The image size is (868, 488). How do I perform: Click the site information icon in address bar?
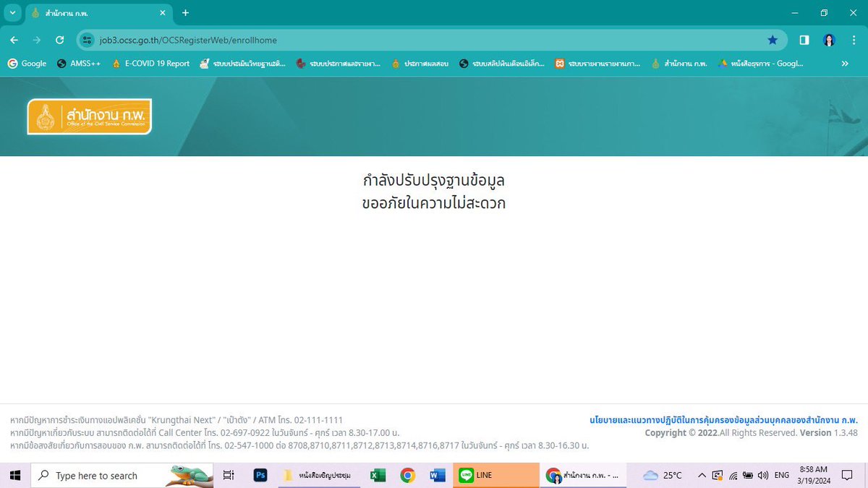coord(87,40)
